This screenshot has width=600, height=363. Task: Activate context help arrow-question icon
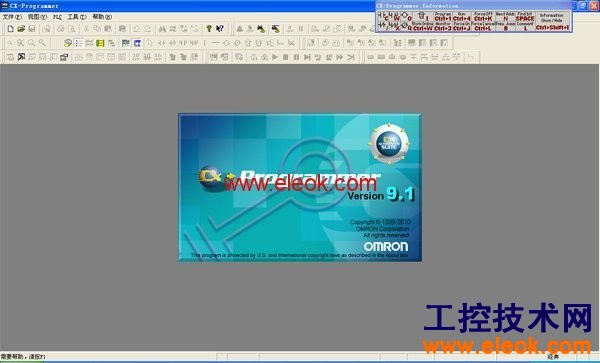(220, 29)
